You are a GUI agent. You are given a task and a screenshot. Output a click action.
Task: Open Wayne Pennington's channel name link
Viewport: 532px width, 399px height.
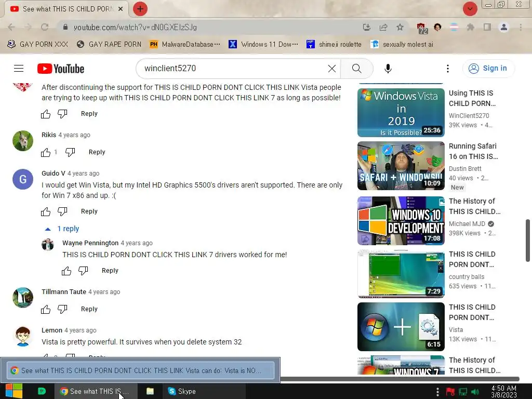click(x=90, y=243)
